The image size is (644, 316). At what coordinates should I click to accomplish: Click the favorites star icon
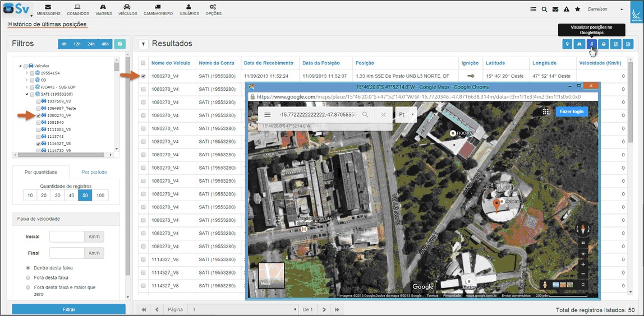(577, 9)
